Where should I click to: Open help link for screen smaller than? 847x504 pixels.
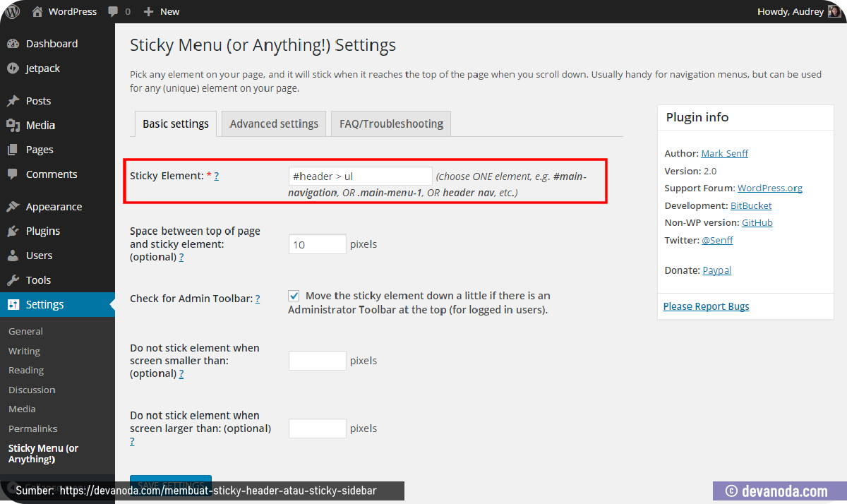coord(181,373)
